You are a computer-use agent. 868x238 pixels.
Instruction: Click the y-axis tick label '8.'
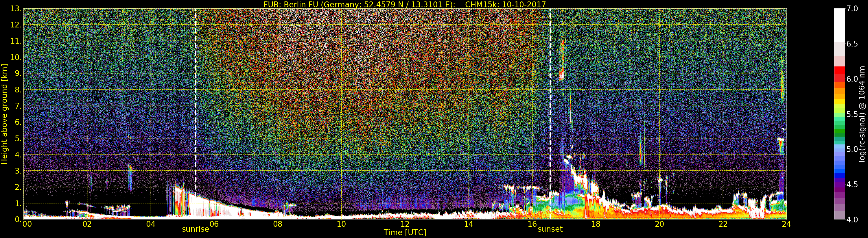tap(18, 90)
